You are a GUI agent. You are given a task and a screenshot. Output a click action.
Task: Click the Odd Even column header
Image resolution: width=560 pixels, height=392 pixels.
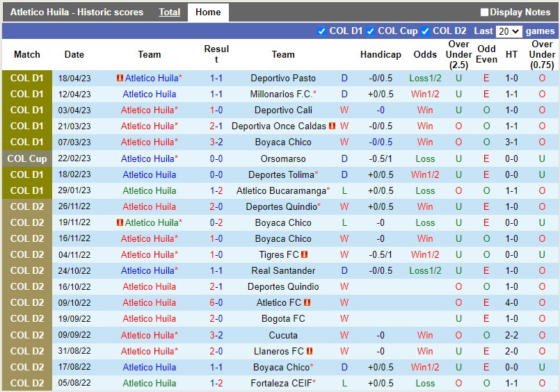point(486,55)
